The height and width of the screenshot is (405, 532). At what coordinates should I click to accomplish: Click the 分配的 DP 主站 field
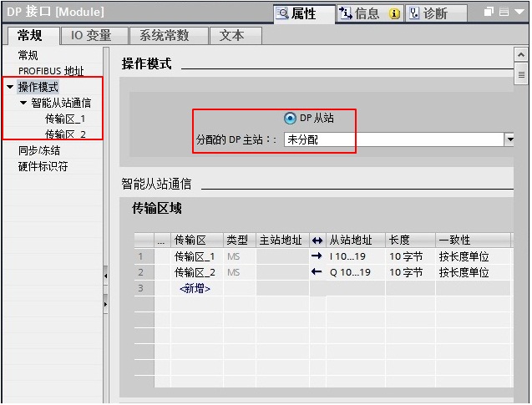[x=393, y=139]
